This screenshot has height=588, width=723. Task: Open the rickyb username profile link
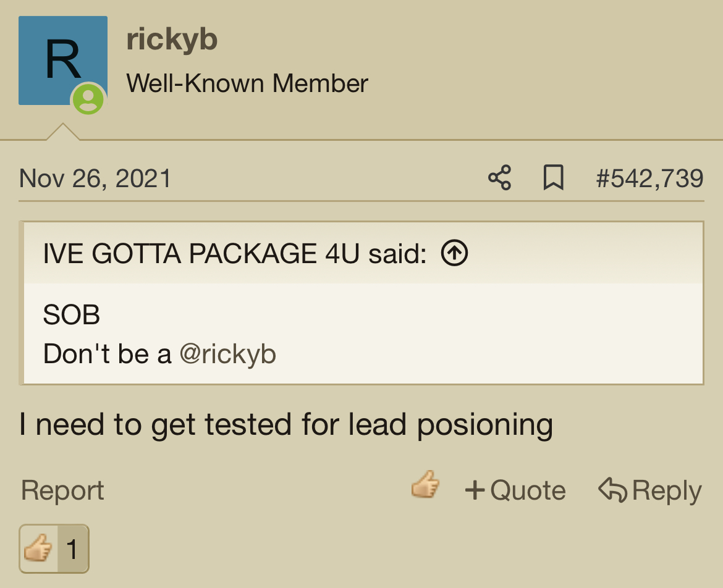tap(172, 39)
